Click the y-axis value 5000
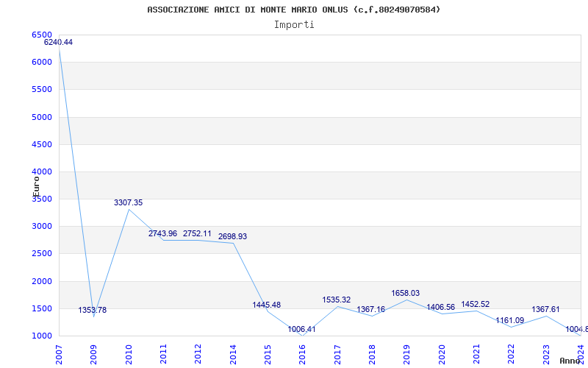The width and height of the screenshot is (588, 368). coord(42,117)
